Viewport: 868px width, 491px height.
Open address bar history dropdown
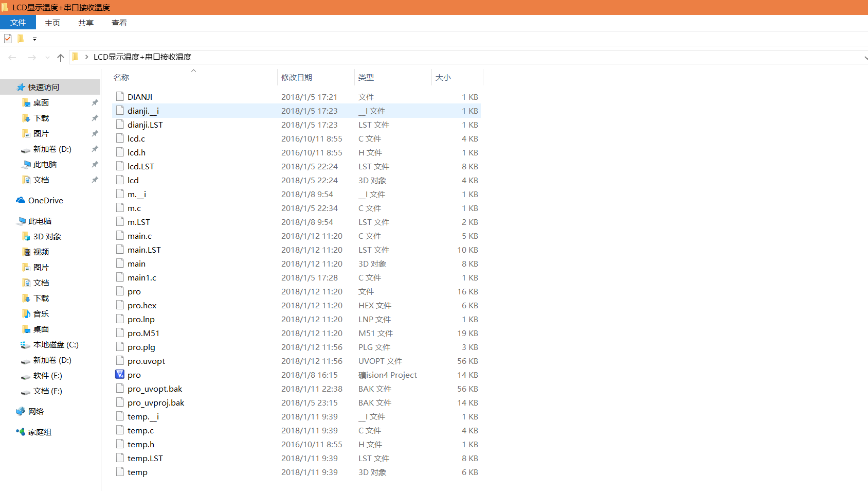[865, 58]
